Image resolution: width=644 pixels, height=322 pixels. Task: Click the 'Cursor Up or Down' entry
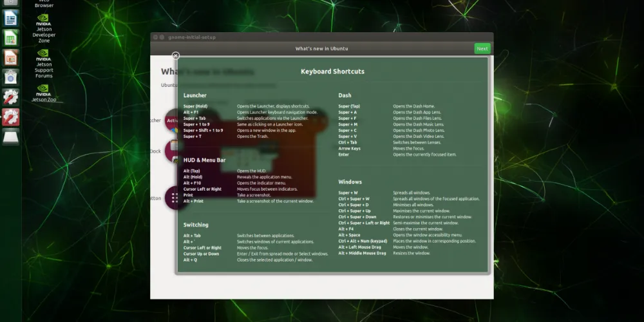(x=201, y=254)
